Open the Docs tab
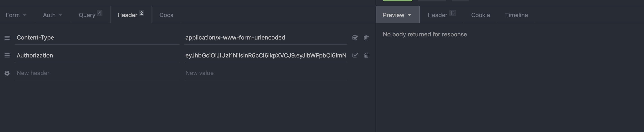644x132 pixels. click(166, 15)
